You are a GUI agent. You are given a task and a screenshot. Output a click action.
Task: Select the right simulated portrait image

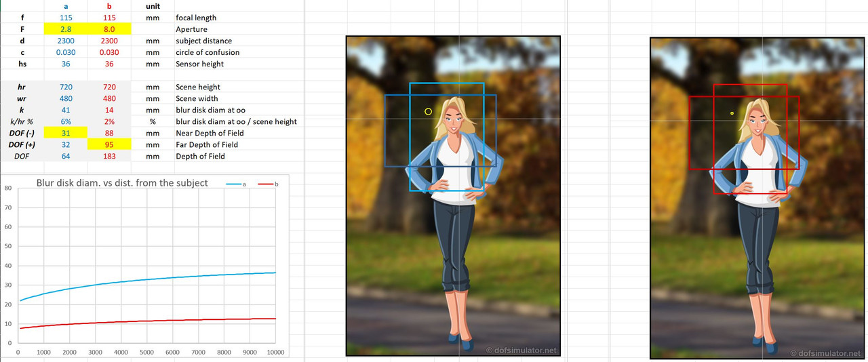(757, 198)
